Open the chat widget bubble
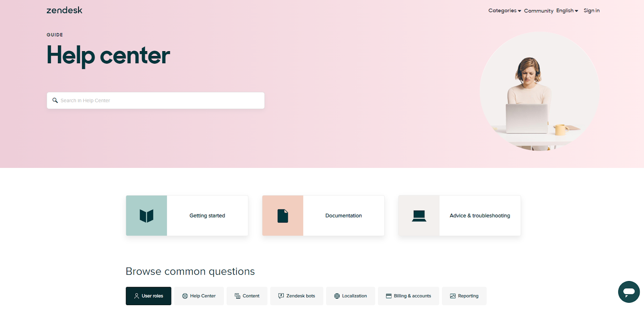The width and height of the screenshot is (644, 312). (x=629, y=292)
